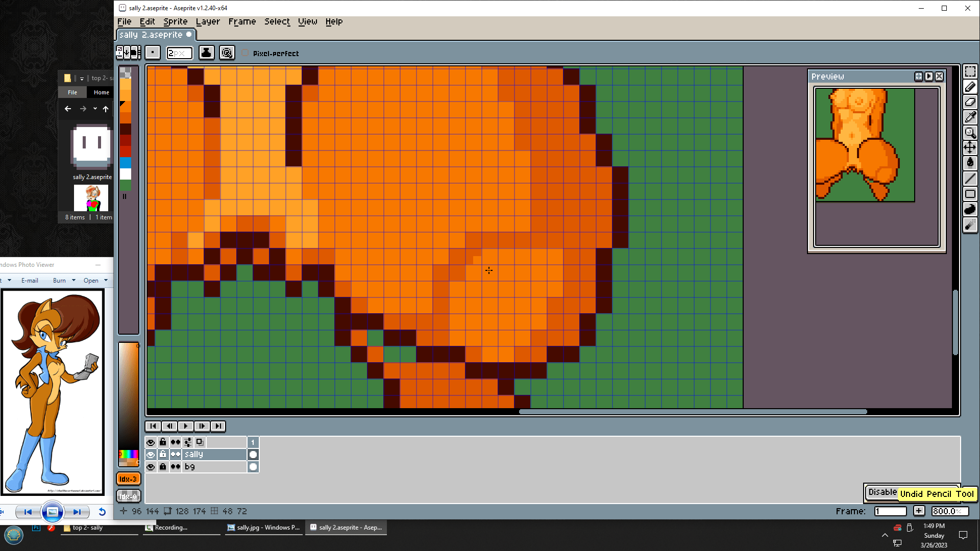Viewport: 980px width, 551px height.
Task: Open the brush type selector
Action: (153, 53)
